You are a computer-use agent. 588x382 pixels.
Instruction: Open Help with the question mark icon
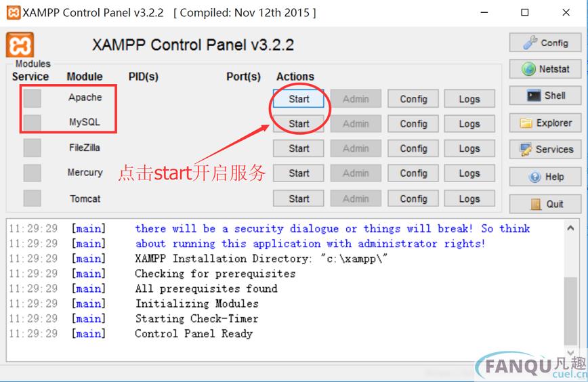coord(545,177)
